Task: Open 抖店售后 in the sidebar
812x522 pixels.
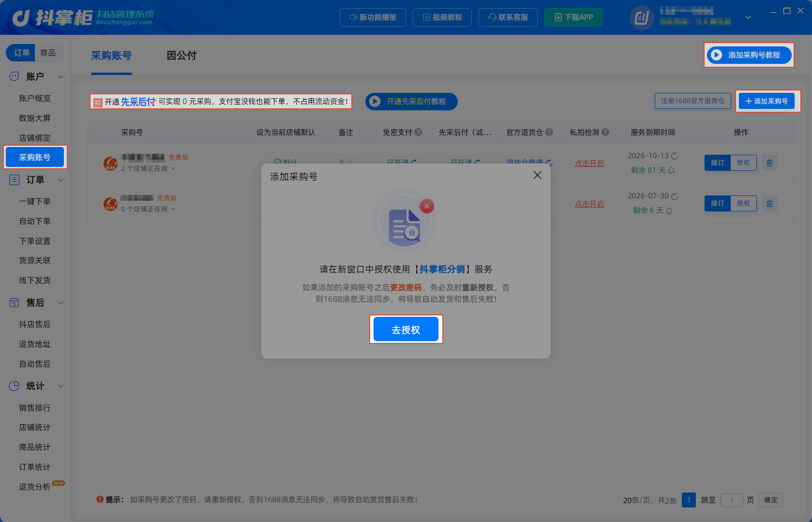Action: pyautogui.click(x=35, y=324)
